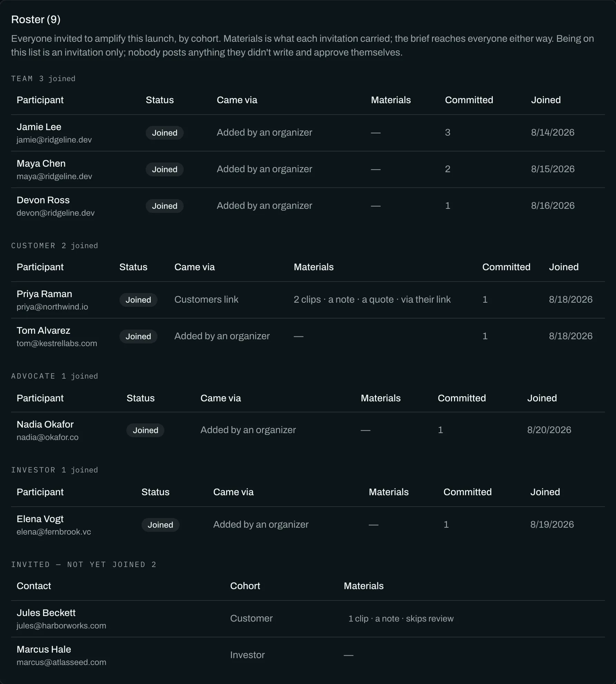The image size is (616, 684).
Task: Click Devon Ross's email address
Action: [x=56, y=213]
